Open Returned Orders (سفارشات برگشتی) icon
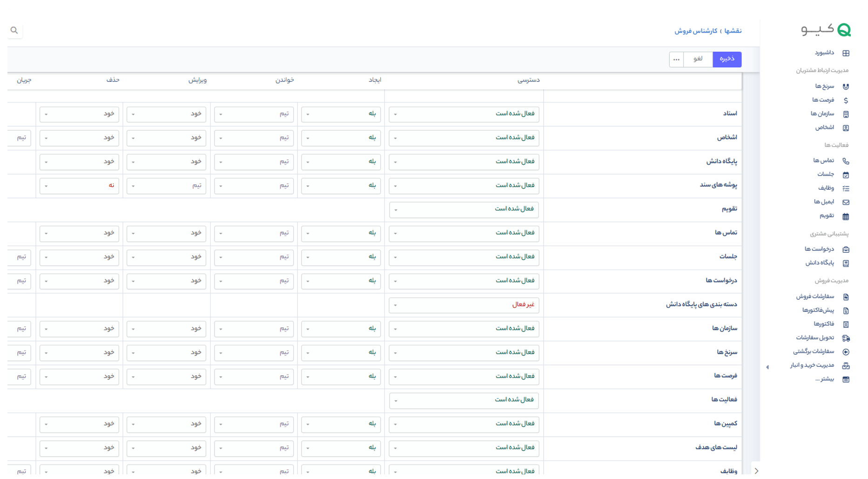This screenshot has height=479, width=868. 846,352
